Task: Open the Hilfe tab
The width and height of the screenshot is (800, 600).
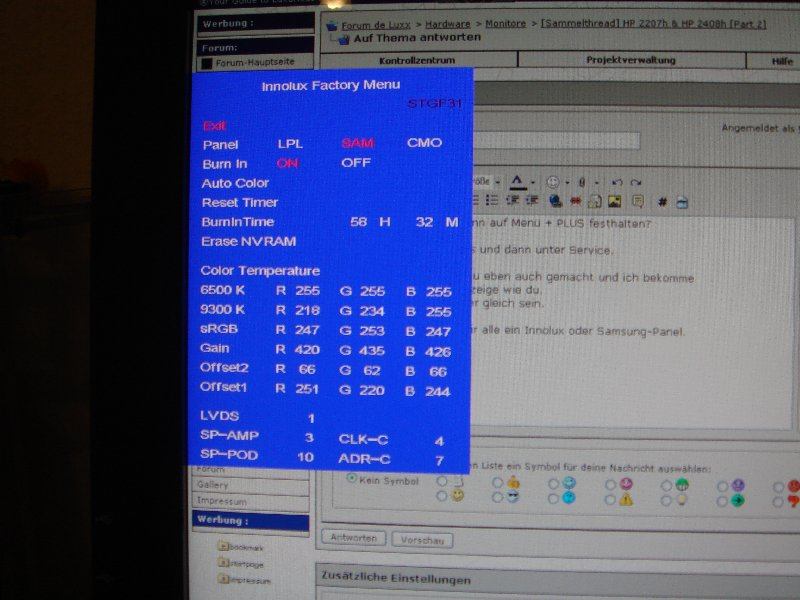Action: [782, 61]
